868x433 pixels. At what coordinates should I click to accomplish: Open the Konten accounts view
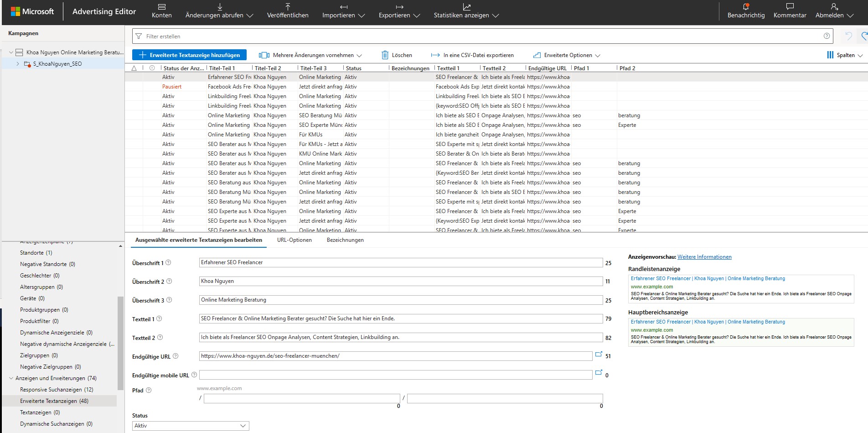coord(161,11)
